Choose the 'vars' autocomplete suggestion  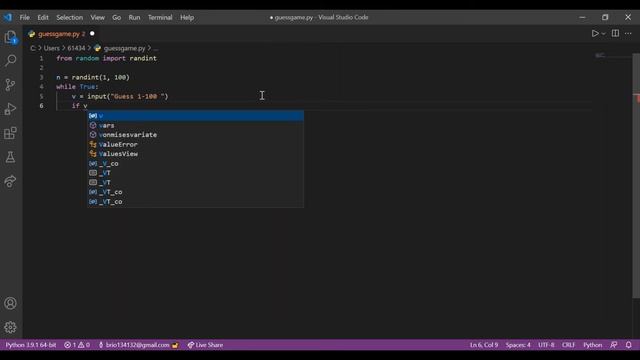(x=196, y=125)
